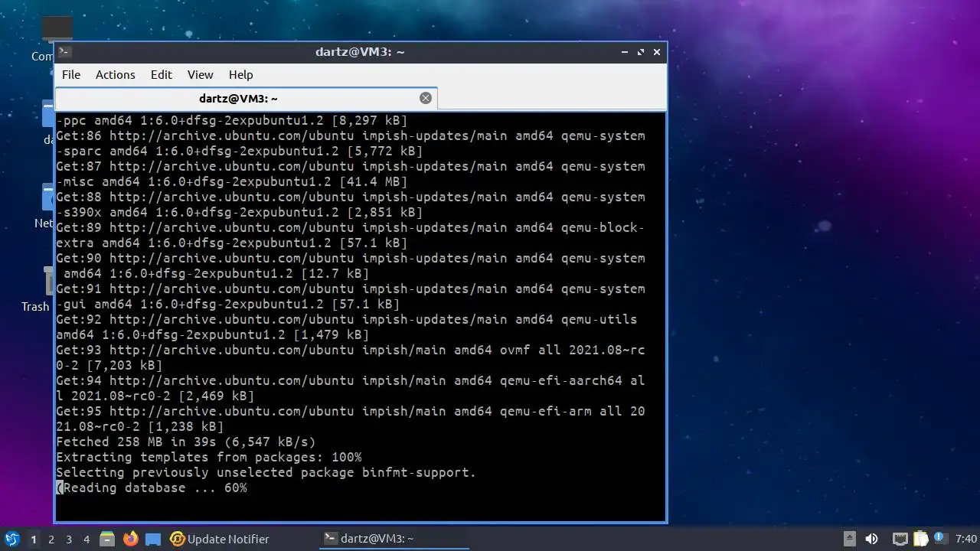
Task: Open the network tray icon
Action: [900, 539]
